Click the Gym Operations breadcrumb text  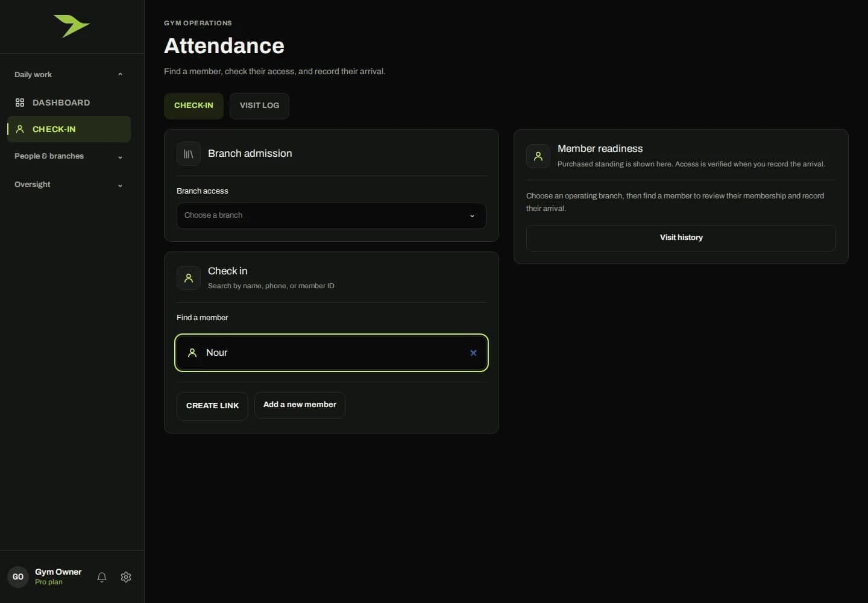198,23
